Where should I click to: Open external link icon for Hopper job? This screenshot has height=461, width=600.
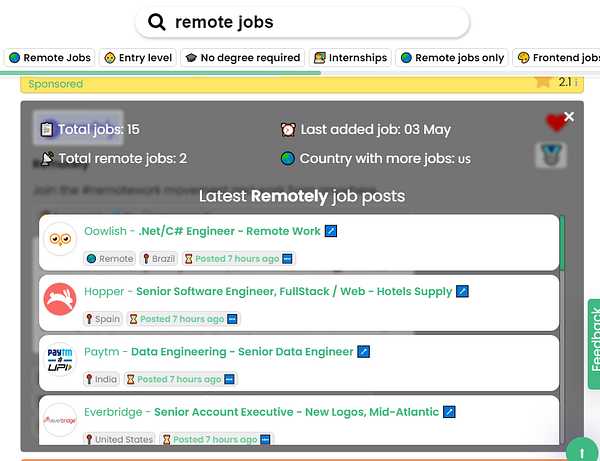click(462, 291)
